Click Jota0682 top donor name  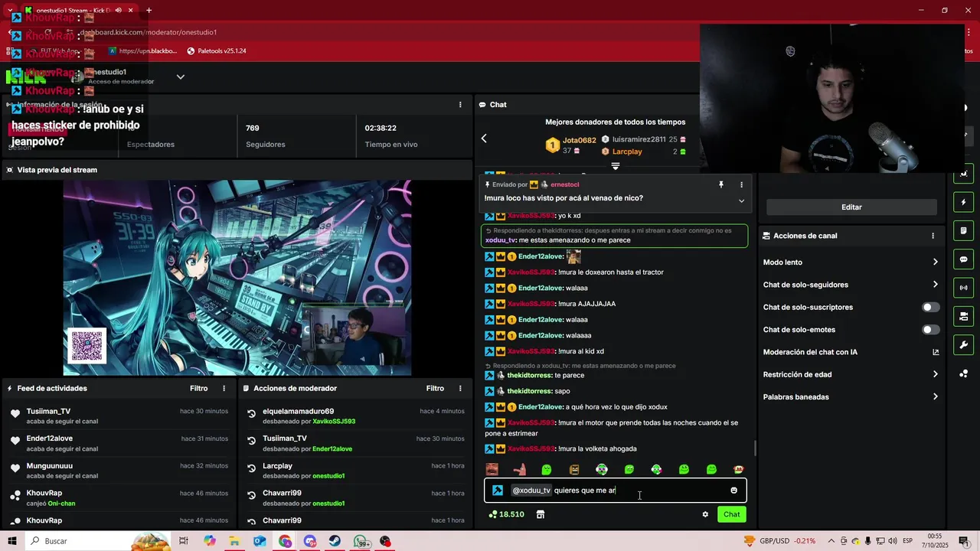pos(579,140)
